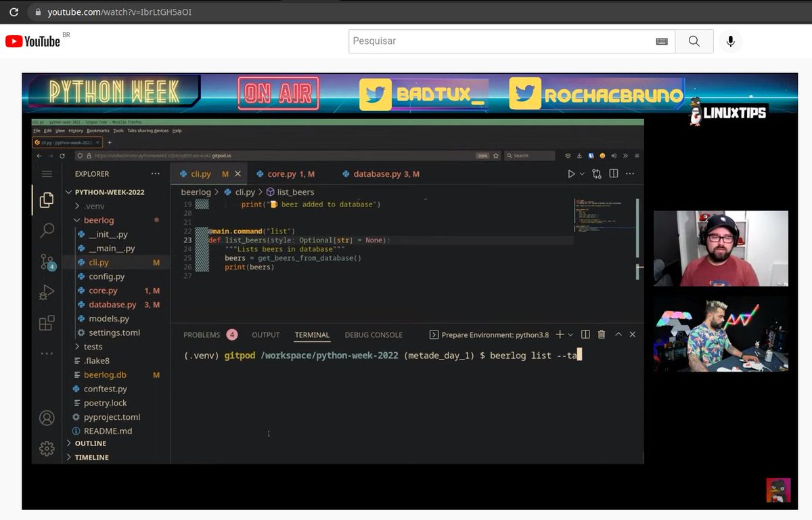Open the VS Code hamburger menu
The image size is (812, 520).
[47, 174]
